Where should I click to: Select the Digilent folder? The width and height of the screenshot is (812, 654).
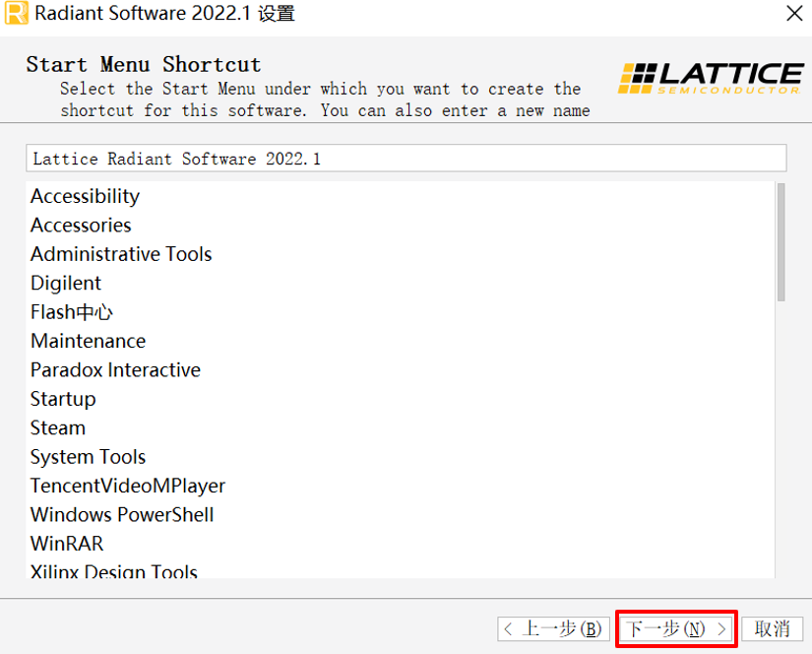(x=66, y=283)
